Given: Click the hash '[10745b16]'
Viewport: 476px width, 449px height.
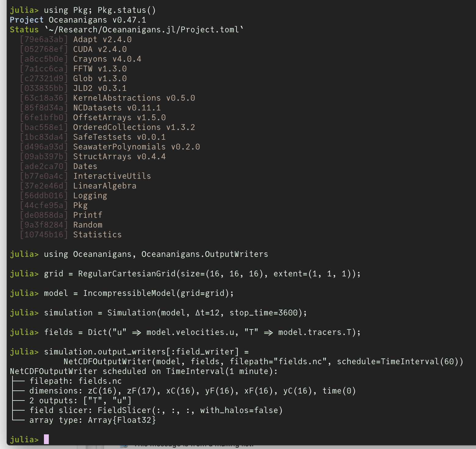Looking at the screenshot, I should (44, 235).
